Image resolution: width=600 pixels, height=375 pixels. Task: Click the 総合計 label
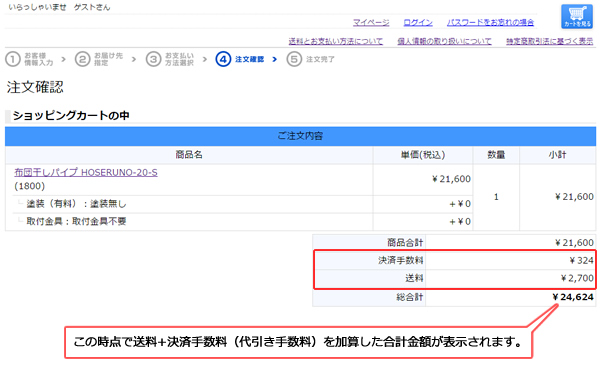[x=409, y=297]
